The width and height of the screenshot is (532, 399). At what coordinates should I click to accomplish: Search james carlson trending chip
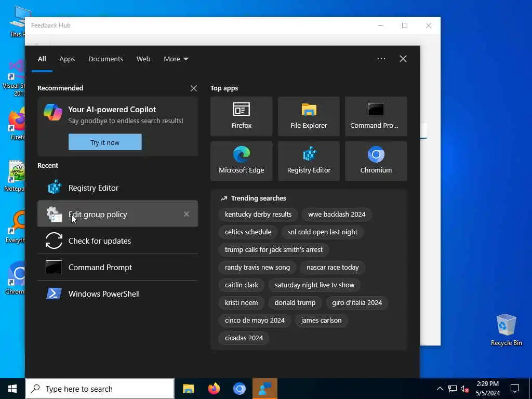click(321, 320)
